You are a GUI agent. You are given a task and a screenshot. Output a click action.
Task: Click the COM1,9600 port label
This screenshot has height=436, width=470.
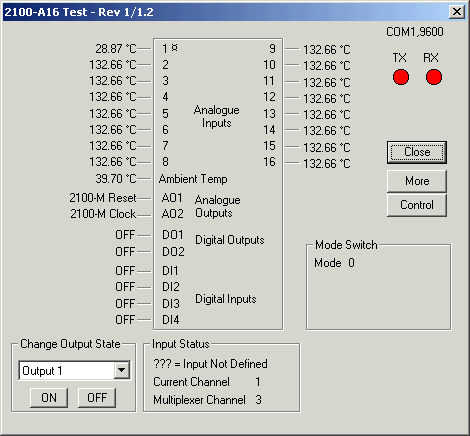click(x=415, y=32)
